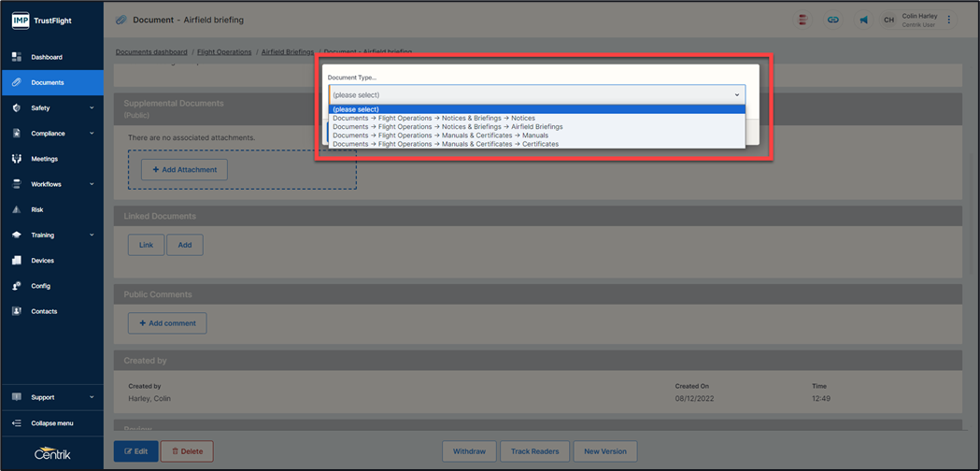The image size is (980, 471).
Task: Collapse the sidebar menu
Action: pos(52,423)
